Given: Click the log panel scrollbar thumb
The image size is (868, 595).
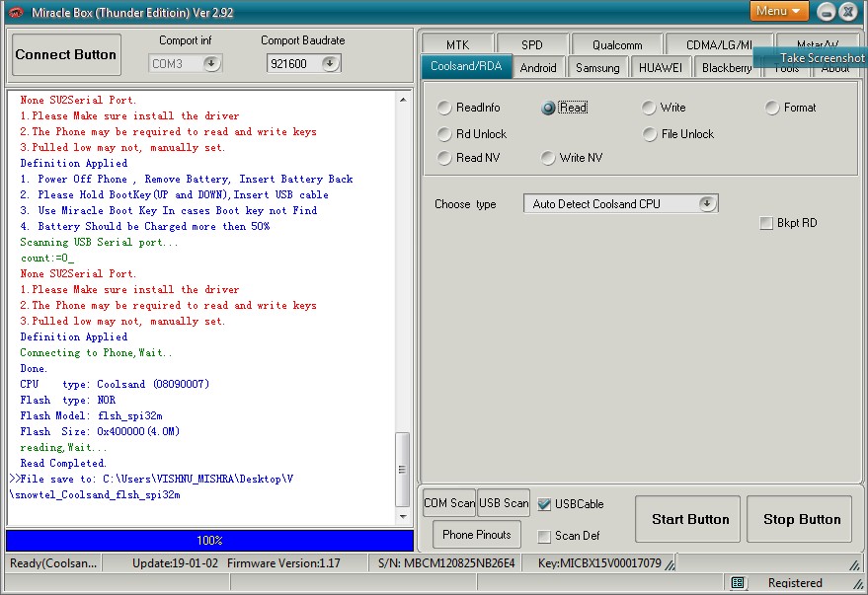Looking at the screenshot, I should [403, 470].
